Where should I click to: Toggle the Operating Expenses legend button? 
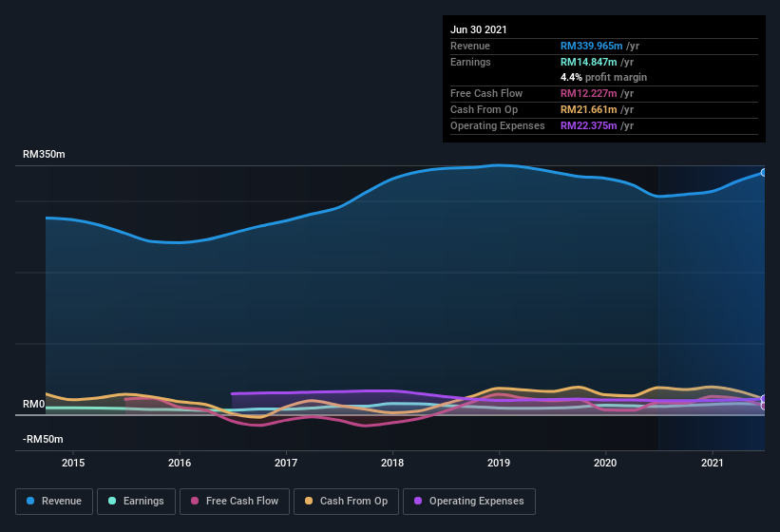tap(469, 502)
